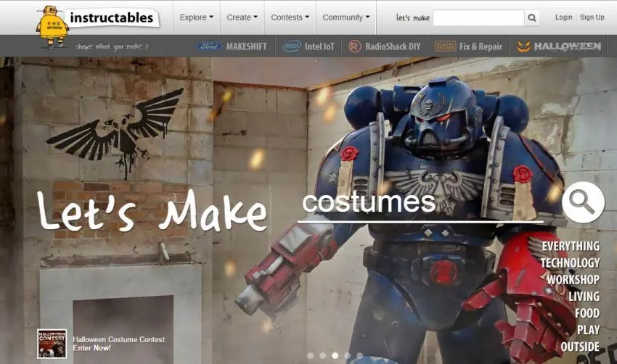The height and width of the screenshot is (364, 617).
Task: Open the Intel IoT channel
Action: (x=308, y=46)
